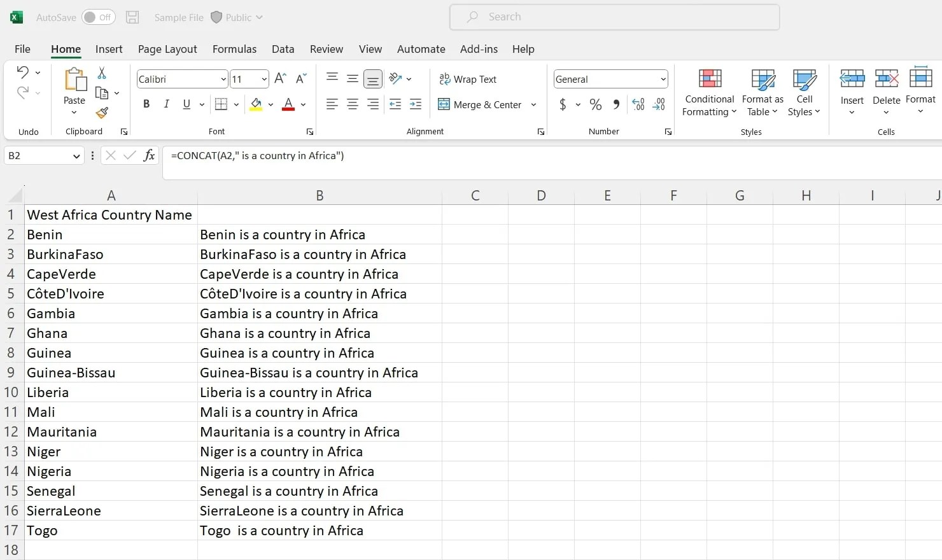The image size is (942, 560).
Task: Click the Save floppy disk icon
Action: tap(132, 17)
